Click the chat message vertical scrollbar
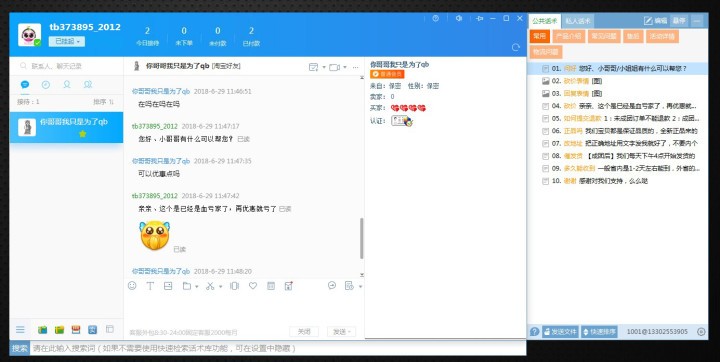Viewport: 720px width, 362px height. pyautogui.click(x=362, y=238)
